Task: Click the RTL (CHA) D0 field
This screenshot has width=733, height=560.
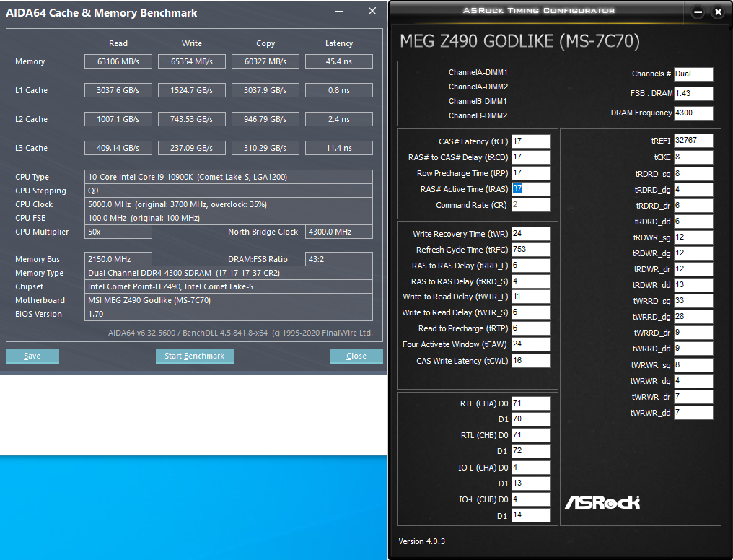Action: coord(531,403)
